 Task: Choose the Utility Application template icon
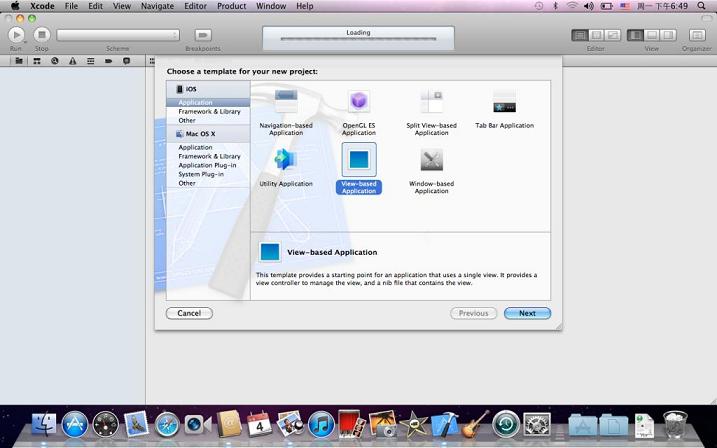tap(286, 159)
